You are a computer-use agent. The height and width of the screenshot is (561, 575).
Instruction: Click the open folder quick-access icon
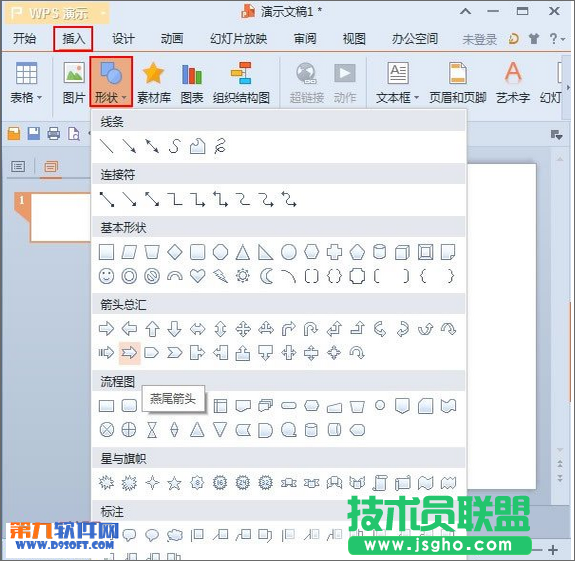pyautogui.click(x=14, y=134)
